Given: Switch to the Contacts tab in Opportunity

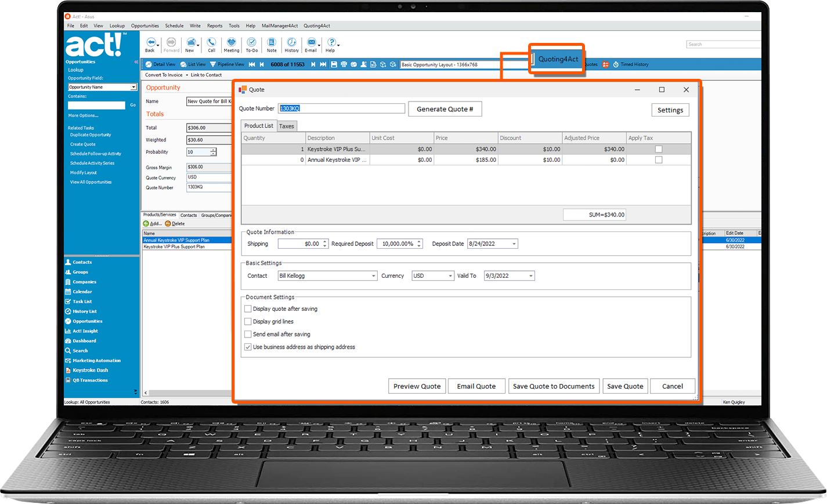Looking at the screenshot, I should tap(189, 215).
